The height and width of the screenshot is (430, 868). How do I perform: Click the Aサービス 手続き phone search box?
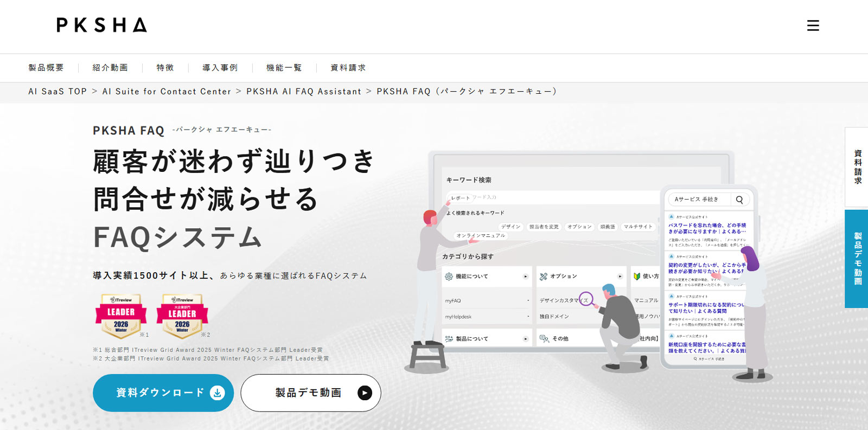coord(710,200)
